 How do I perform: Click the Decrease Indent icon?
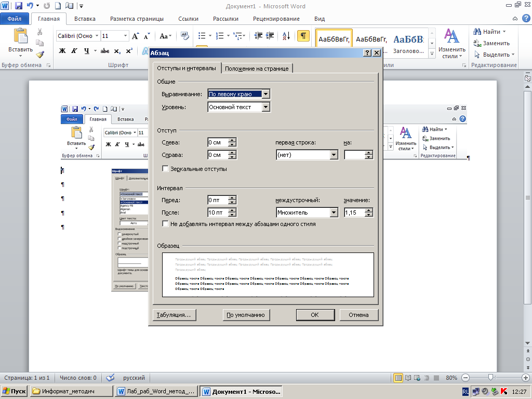(258, 36)
